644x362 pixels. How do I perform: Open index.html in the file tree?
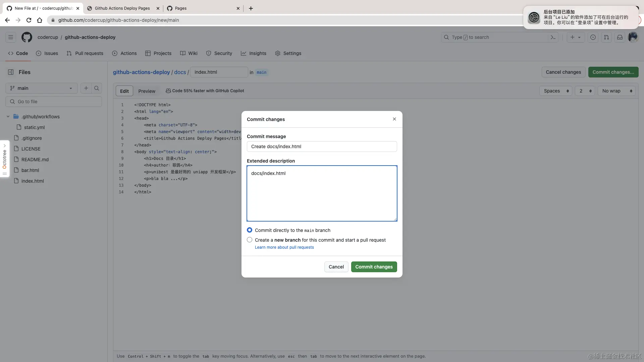pos(33,181)
